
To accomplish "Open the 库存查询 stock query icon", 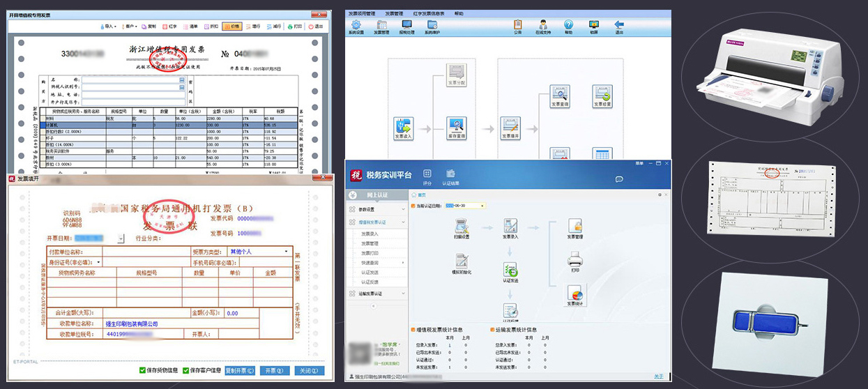I will (456, 126).
